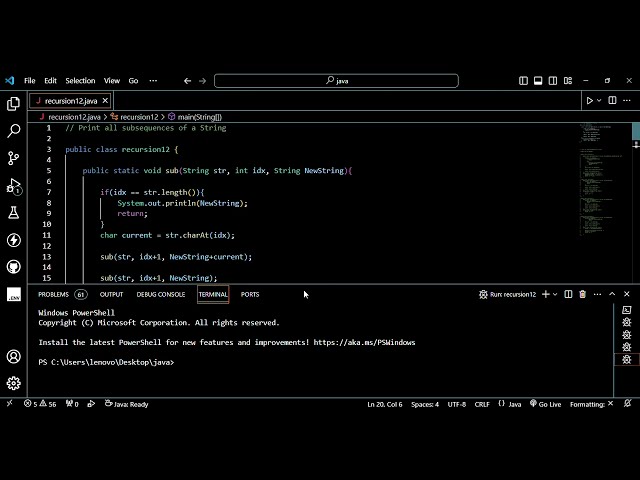Change Spaces: 4 indentation setting

pyautogui.click(x=425, y=404)
